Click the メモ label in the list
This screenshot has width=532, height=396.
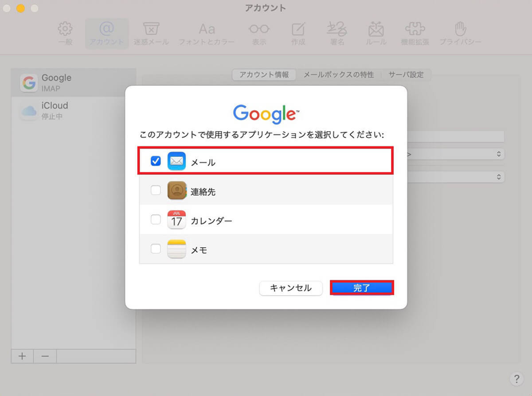[x=199, y=250]
